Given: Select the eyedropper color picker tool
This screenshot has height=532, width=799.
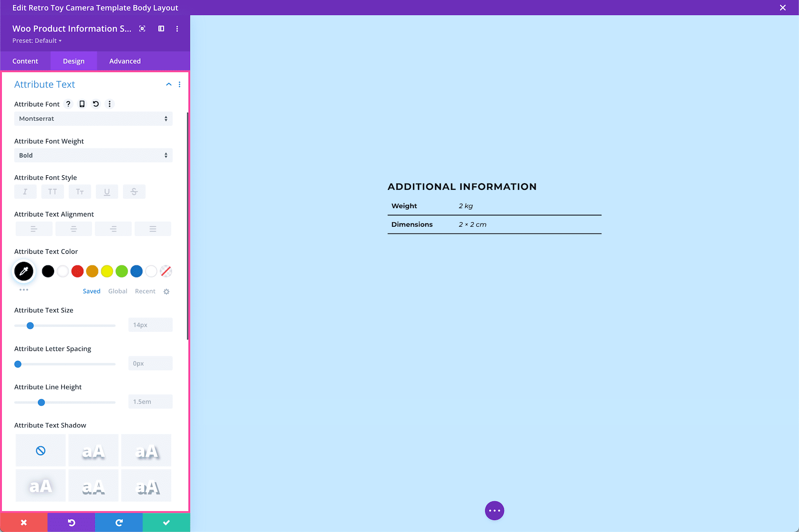Looking at the screenshot, I should pyautogui.click(x=24, y=271).
